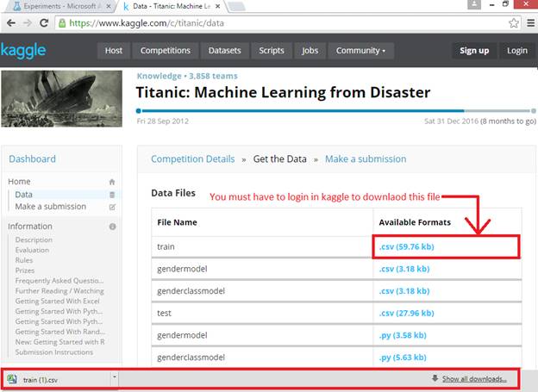Select Data in the sidebar
This screenshot has height=392, width=538.
[x=23, y=195]
